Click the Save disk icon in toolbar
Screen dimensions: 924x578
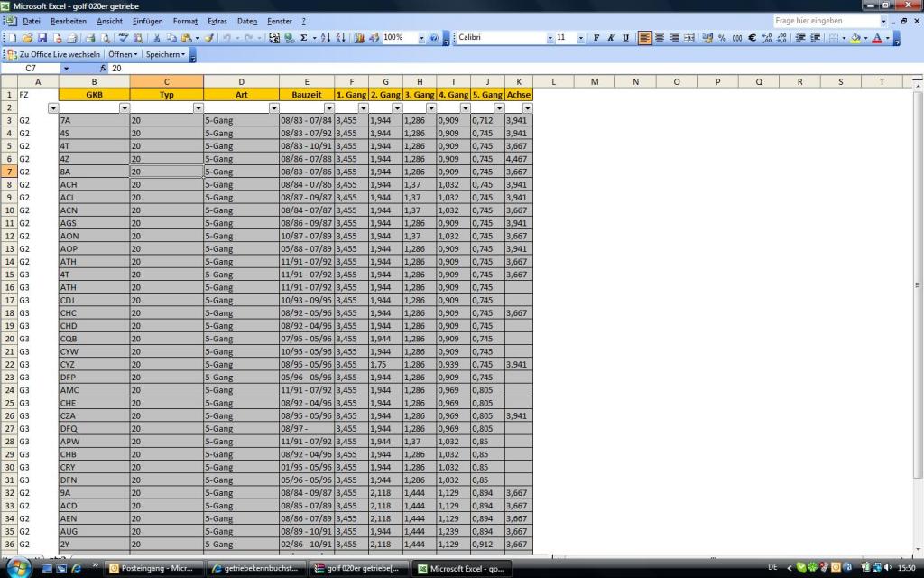click(x=42, y=38)
